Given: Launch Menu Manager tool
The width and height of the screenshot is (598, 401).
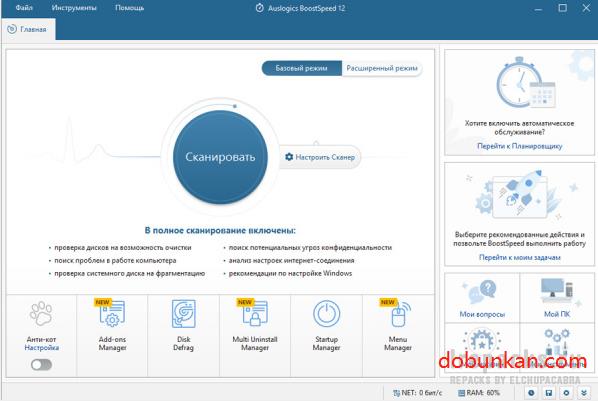Looking at the screenshot, I should (x=398, y=336).
